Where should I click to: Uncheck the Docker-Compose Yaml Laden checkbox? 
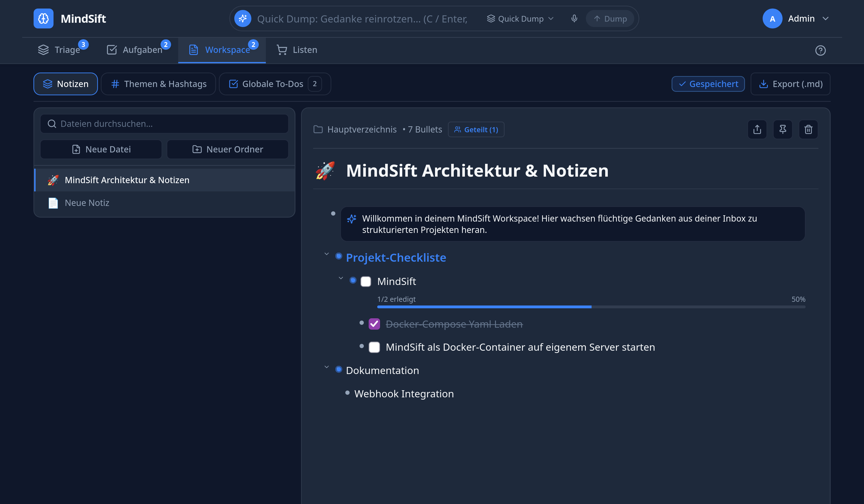point(374,324)
